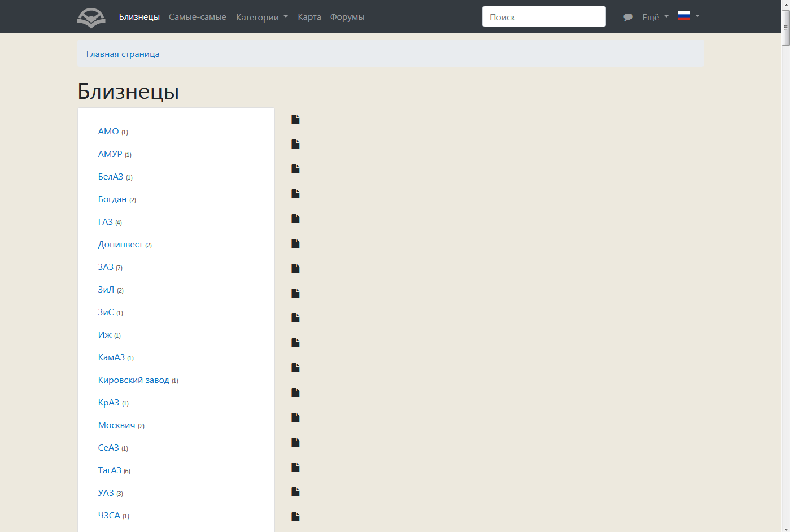Select the СеАЗ brand link
This screenshot has width=790, height=532.
tap(108, 448)
